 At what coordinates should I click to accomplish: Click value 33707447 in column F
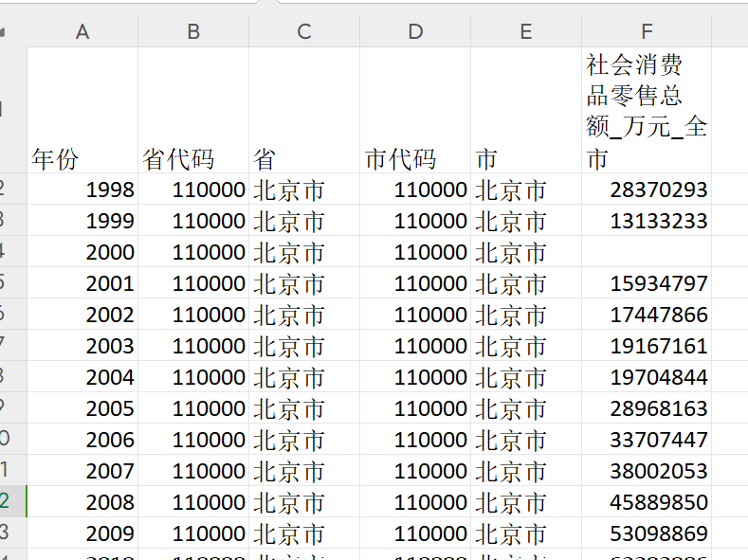coord(647,439)
